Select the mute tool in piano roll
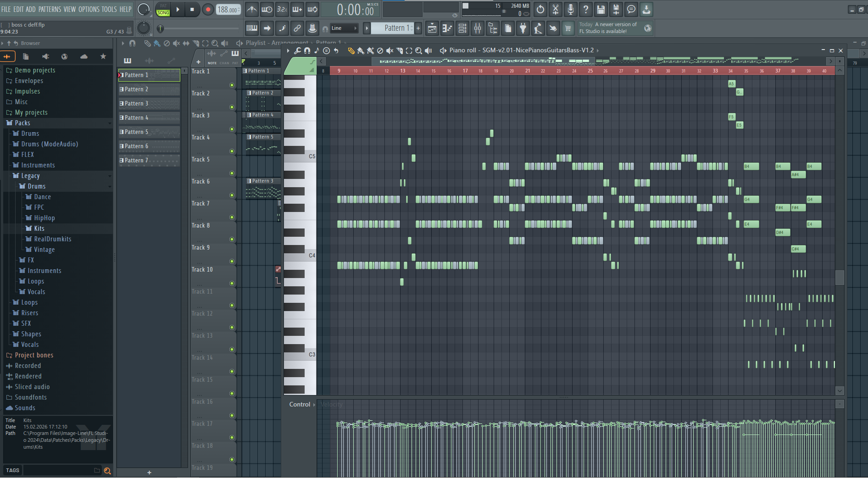Screen dimensions: 868x479 pyautogui.click(x=389, y=50)
